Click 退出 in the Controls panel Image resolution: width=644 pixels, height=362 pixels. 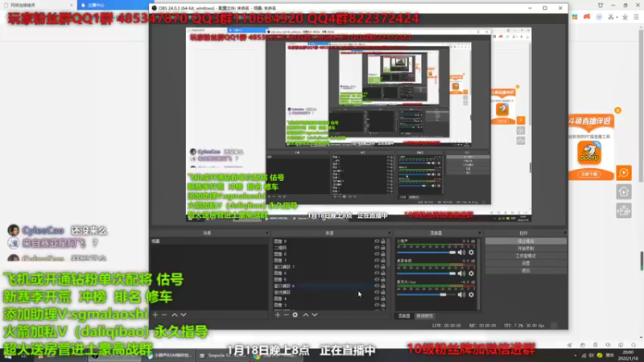pyautogui.click(x=526, y=271)
